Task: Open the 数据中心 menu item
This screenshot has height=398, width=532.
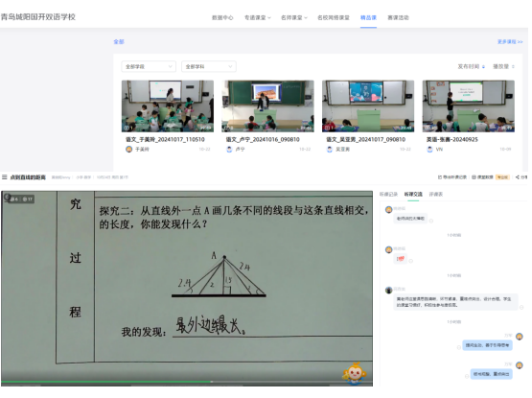Action: click(x=222, y=17)
